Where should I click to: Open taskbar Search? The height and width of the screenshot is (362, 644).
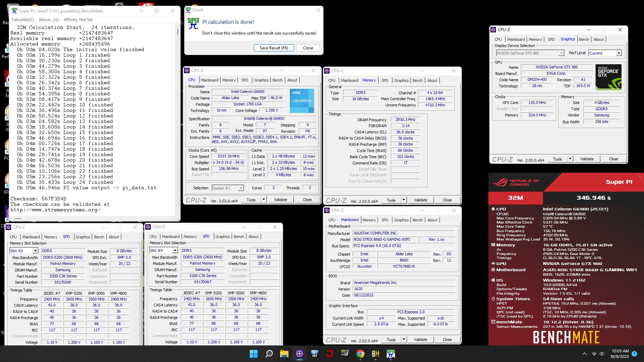(269, 354)
